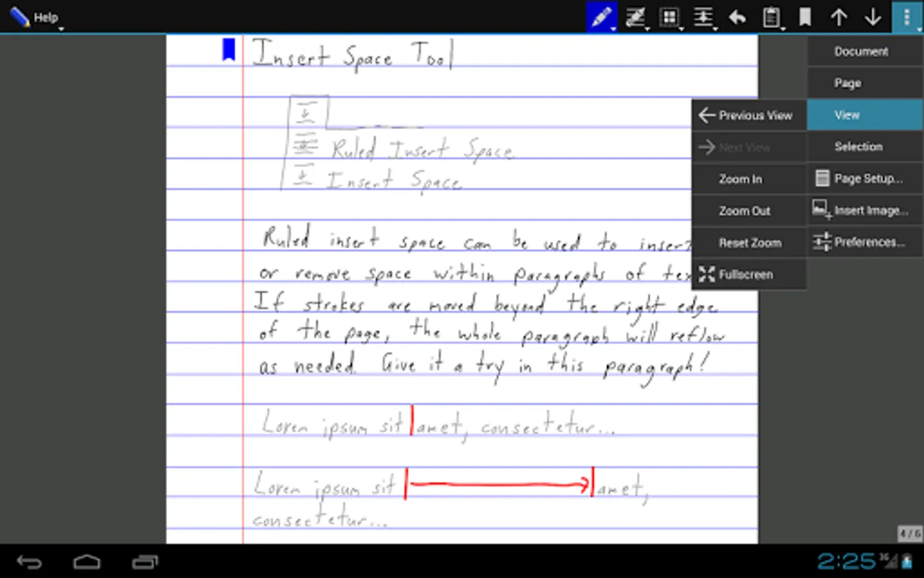The image size is (924, 578).
Task: Click Zoom Out
Action: click(x=749, y=211)
